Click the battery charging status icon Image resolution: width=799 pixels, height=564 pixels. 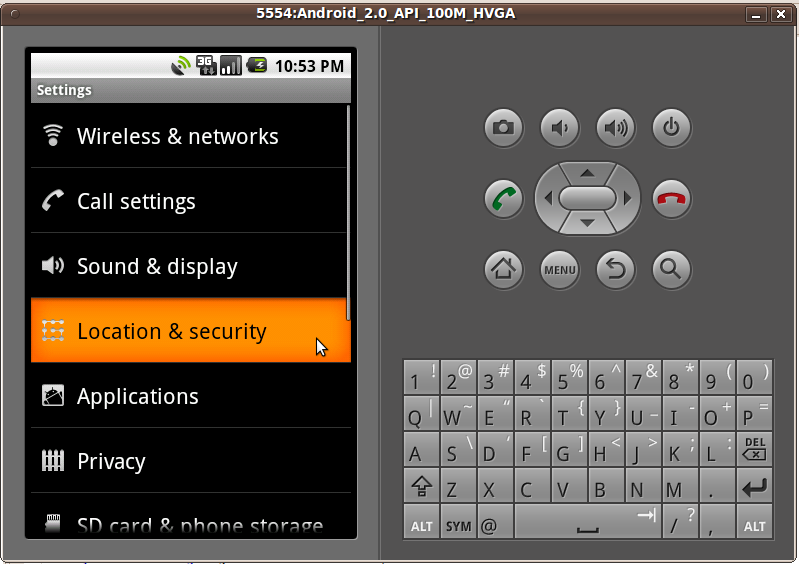click(257, 65)
